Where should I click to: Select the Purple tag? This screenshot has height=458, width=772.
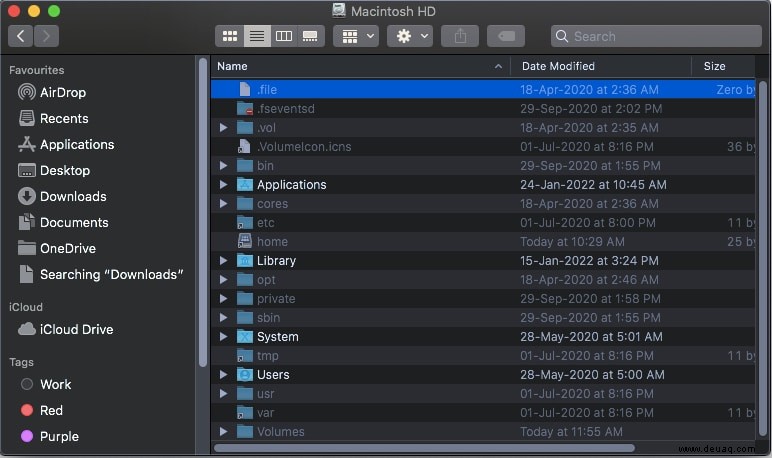tap(59, 436)
